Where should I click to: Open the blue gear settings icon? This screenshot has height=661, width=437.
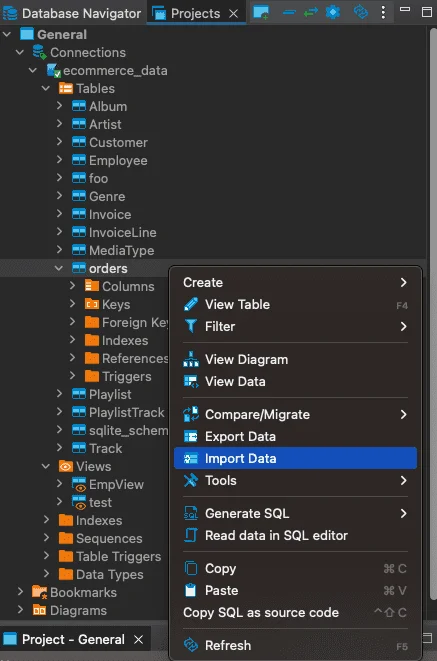pos(332,13)
